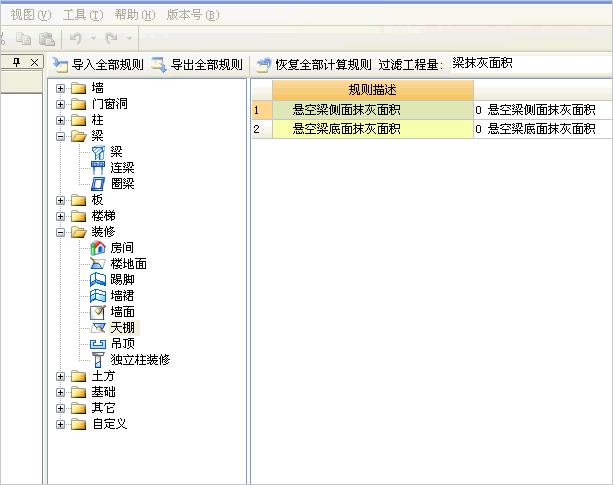Select the 天棚 ceiling icon

(x=98, y=328)
